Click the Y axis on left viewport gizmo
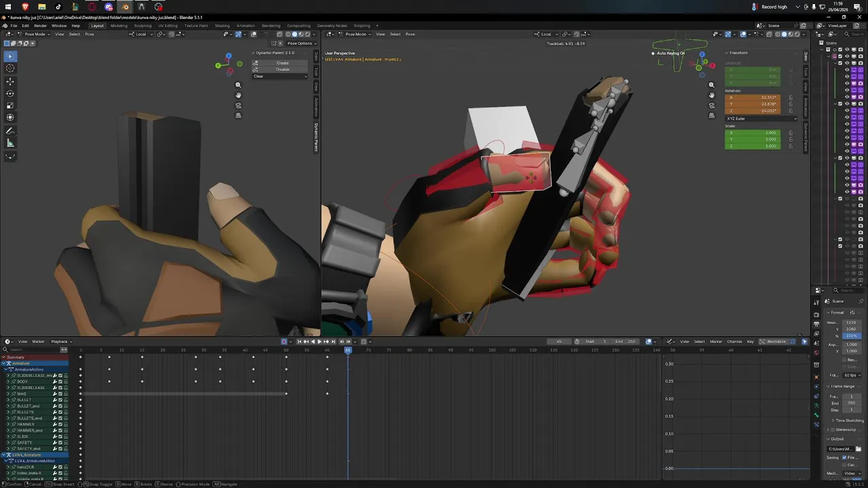The width and height of the screenshot is (868, 488). (218, 65)
